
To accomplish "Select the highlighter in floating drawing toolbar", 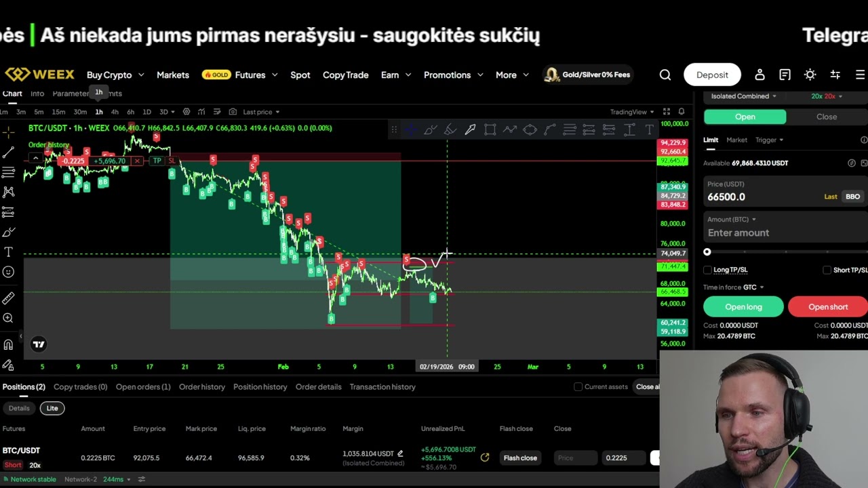I will pos(450,129).
